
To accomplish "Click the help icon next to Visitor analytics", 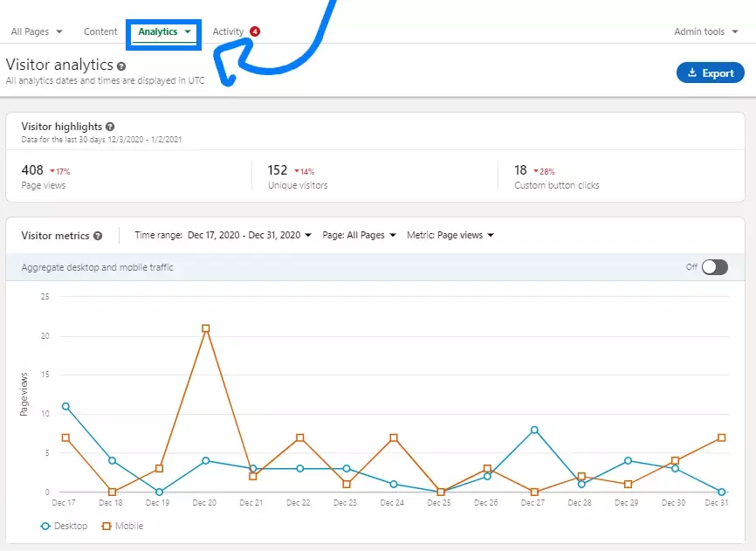I will [121, 65].
